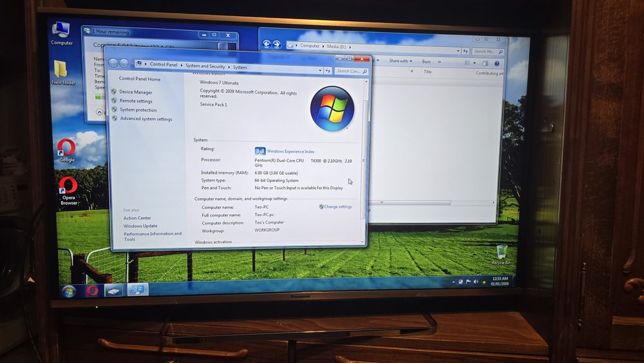Click the copy dialog progress bar

(x=100, y=97)
